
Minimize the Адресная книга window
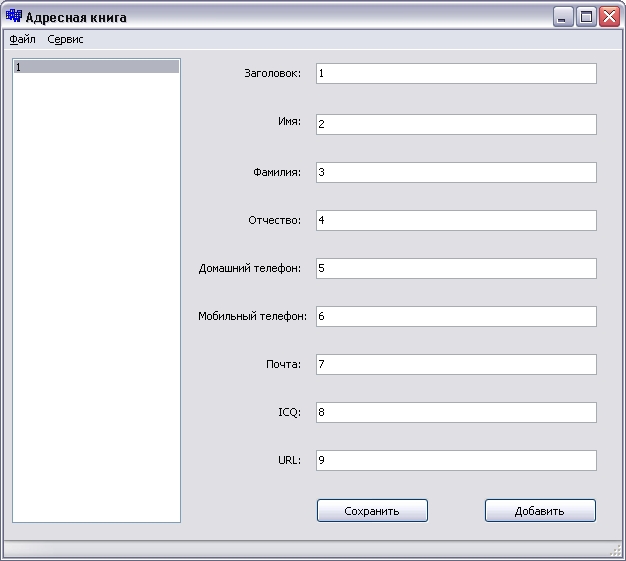(x=563, y=17)
